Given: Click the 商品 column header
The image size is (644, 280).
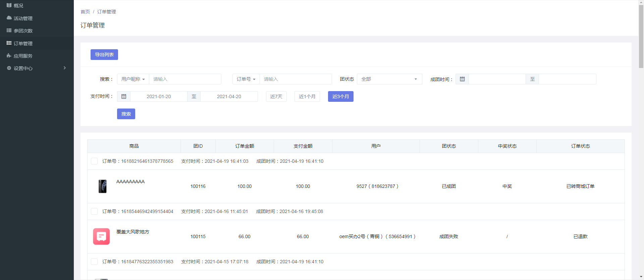Looking at the screenshot, I should coord(134,146).
